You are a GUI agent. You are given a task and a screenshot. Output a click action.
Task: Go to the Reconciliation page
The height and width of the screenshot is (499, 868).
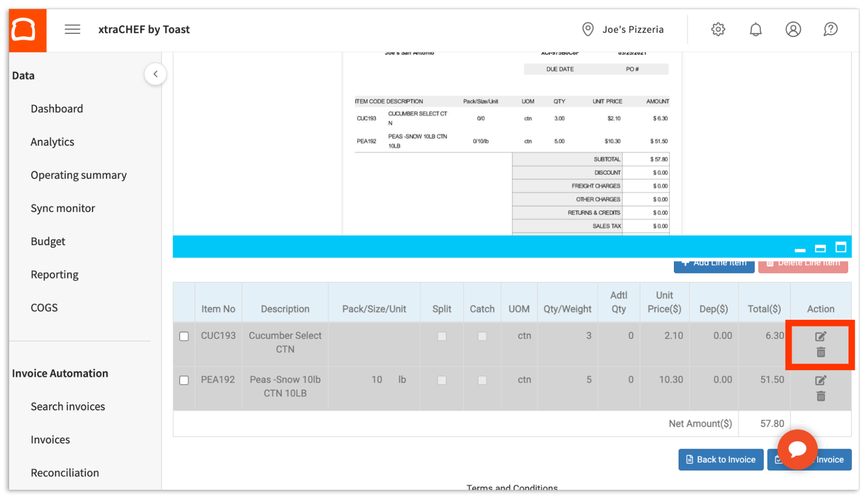coord(65,473)
